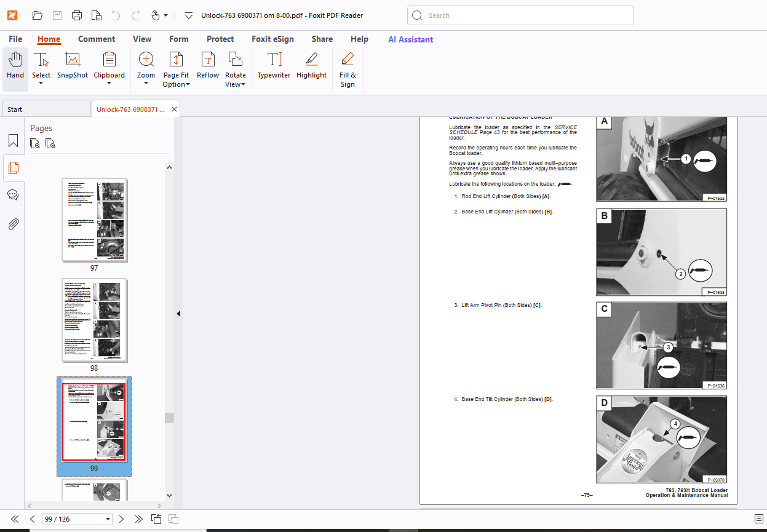Select the Typewriter tool
767x532 pixels.
coord(274,66)
